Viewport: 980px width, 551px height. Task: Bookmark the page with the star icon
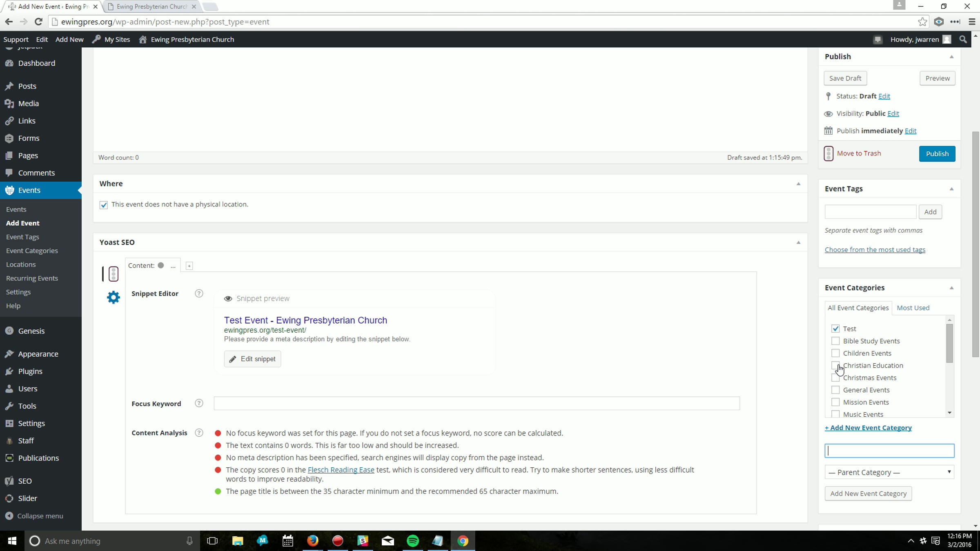coord(922,22)
